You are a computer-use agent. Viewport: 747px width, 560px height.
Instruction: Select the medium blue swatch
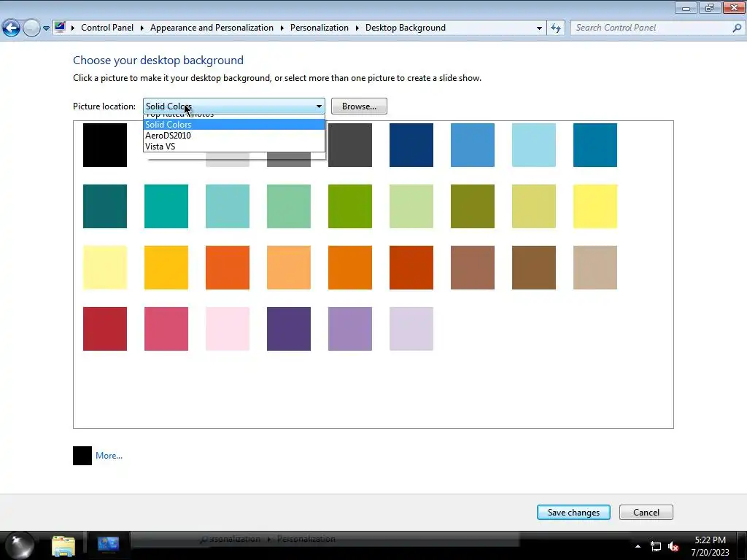[472, 145]
